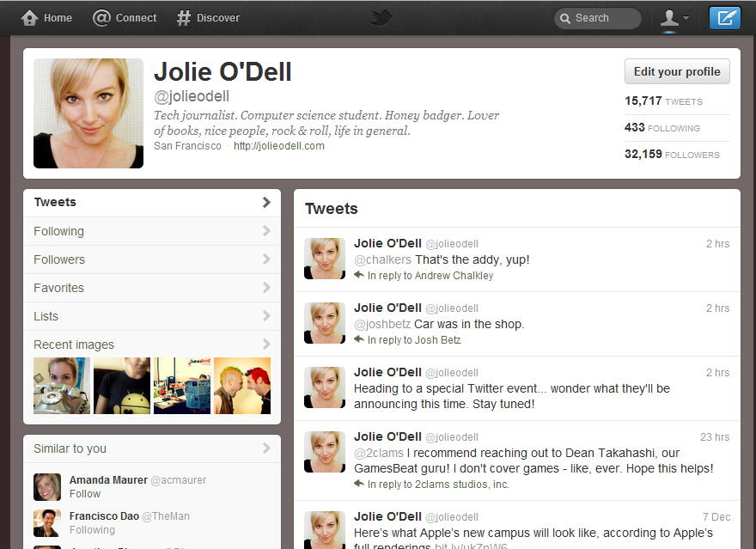The image size is (756, 549).
Task: Click avatar on the Twitter event tweet
Action: [325, 387]
